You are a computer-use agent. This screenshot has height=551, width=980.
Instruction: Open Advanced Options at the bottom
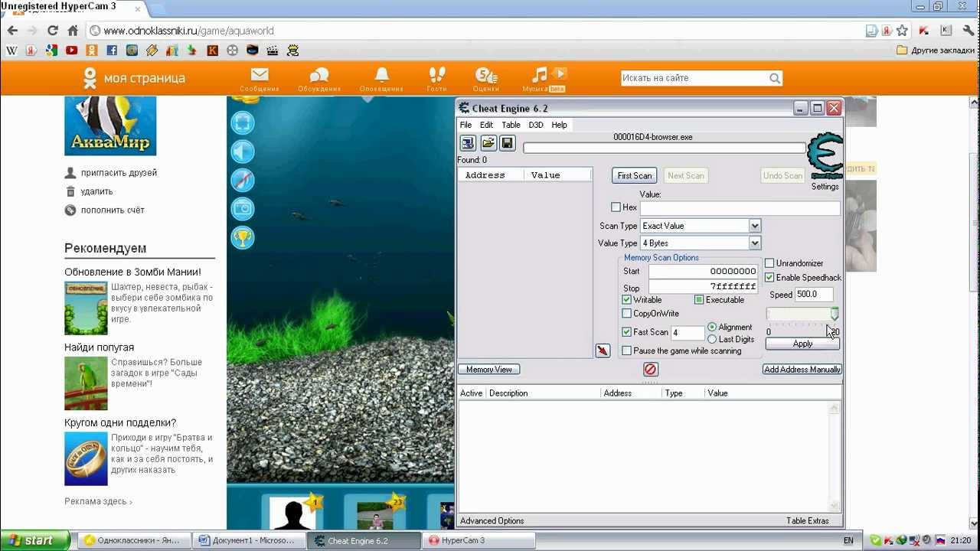coord(492,521)
